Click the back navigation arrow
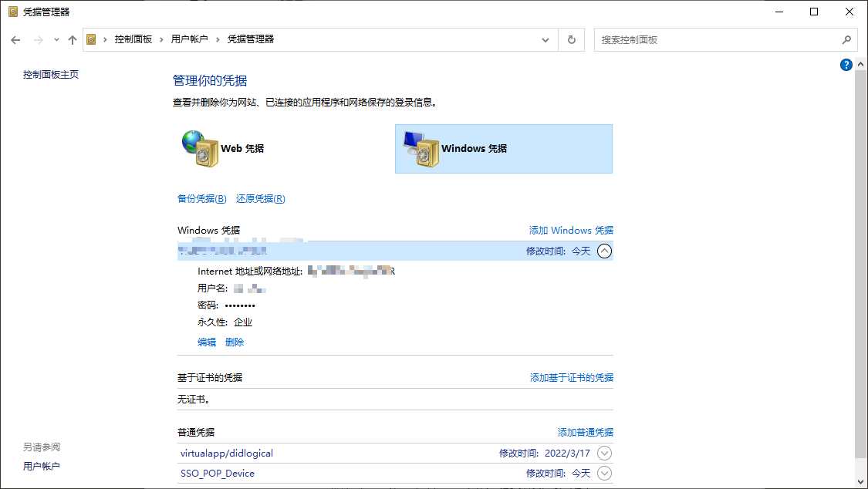Screen dimensions: 868x489 15,39
